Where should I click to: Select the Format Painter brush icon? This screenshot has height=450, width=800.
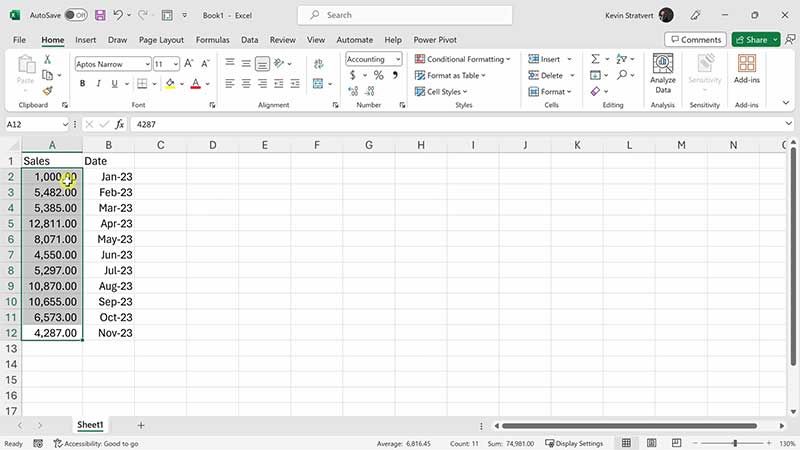(47, 91)
